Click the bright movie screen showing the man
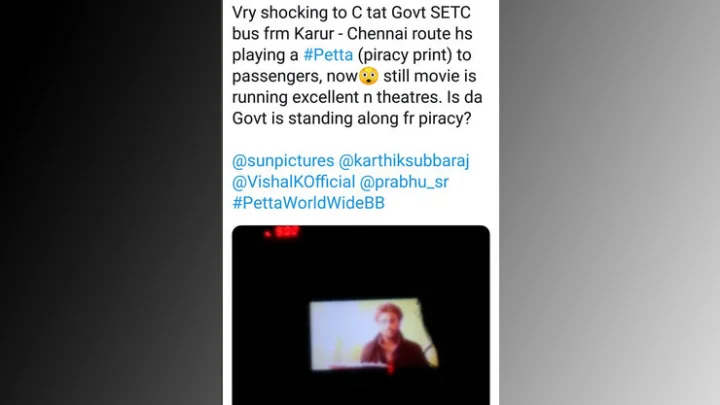The image size is (720, 405). 374,334
